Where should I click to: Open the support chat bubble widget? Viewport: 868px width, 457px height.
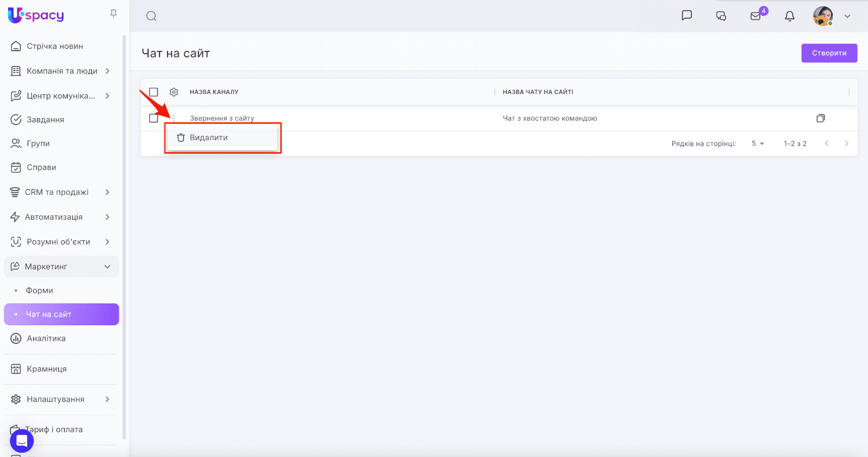click(x=22, y=441)
